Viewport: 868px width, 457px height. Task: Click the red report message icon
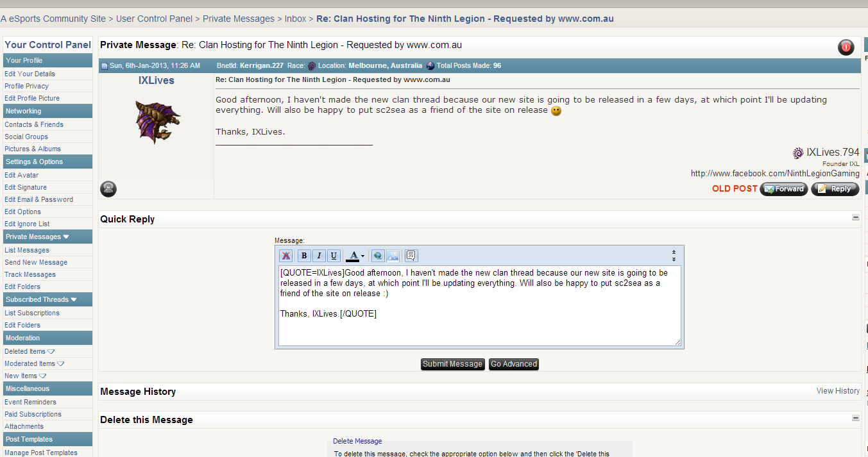[846, 47]
